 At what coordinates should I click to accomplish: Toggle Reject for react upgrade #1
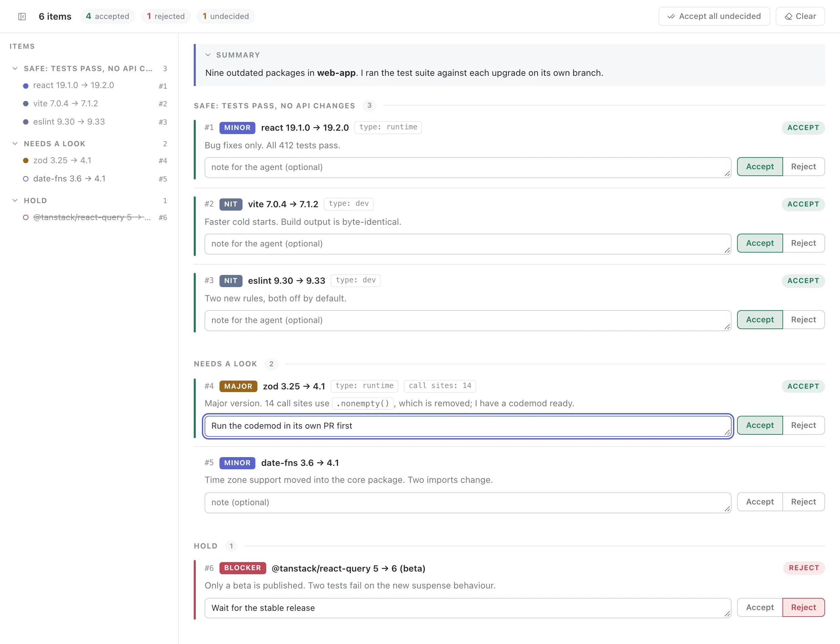point(803,167)
